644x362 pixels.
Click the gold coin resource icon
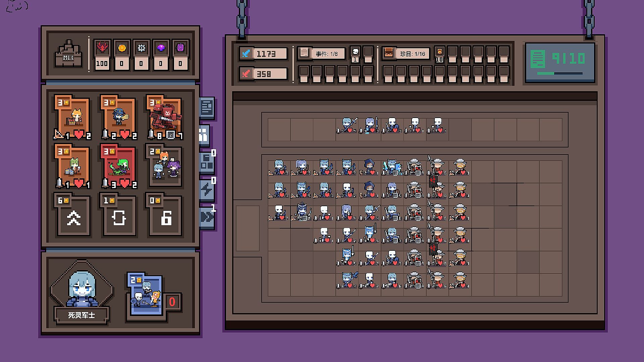click(121, 48)
